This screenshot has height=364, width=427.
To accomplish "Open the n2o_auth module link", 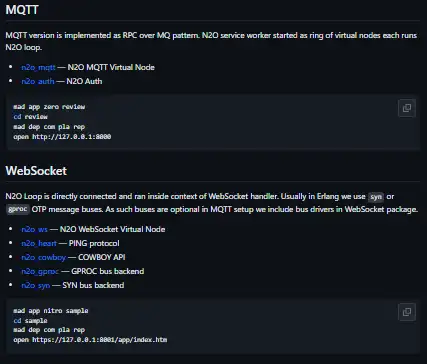I will 38,81.
